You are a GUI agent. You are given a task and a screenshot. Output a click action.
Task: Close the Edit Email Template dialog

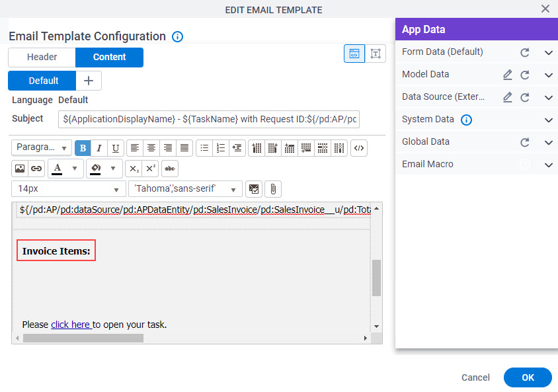tap(545, 9)
